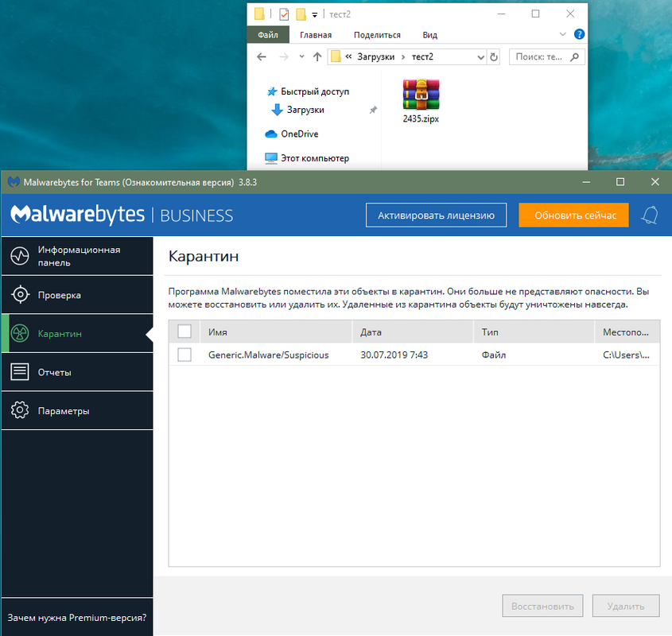Click the C:\Users\... location cell
672x636 pixels.
coord(626,355)
